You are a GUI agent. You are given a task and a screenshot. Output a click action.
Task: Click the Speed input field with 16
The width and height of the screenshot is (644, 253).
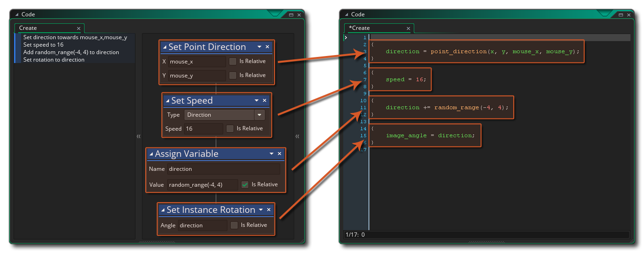point(203,128)
